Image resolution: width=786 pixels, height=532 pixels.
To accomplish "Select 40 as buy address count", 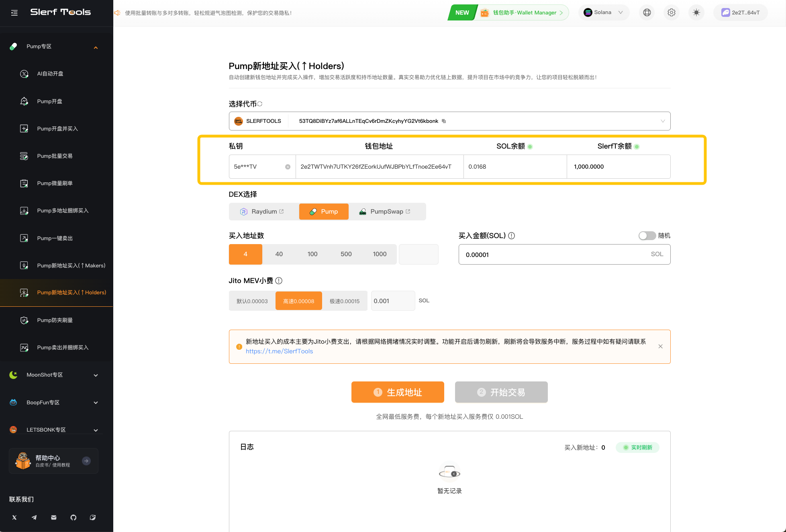I will tap(279, 254).
